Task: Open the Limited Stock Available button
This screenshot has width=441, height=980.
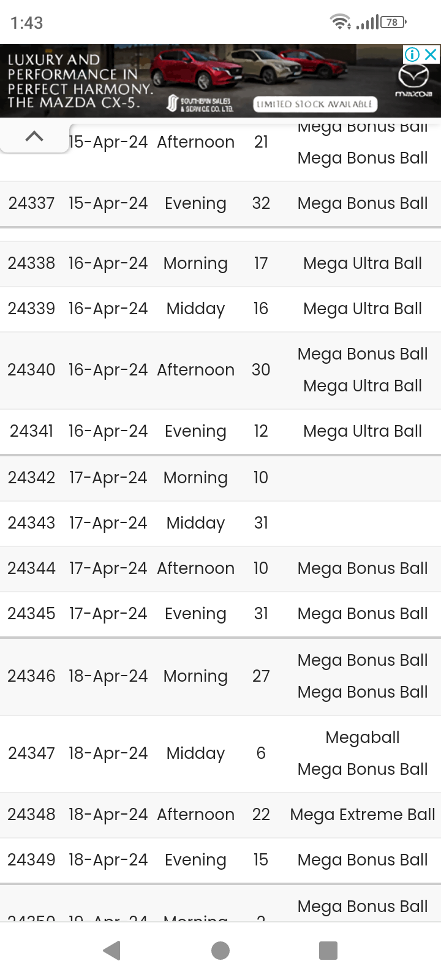Action: pyautogui.click(x=315, y=104)
